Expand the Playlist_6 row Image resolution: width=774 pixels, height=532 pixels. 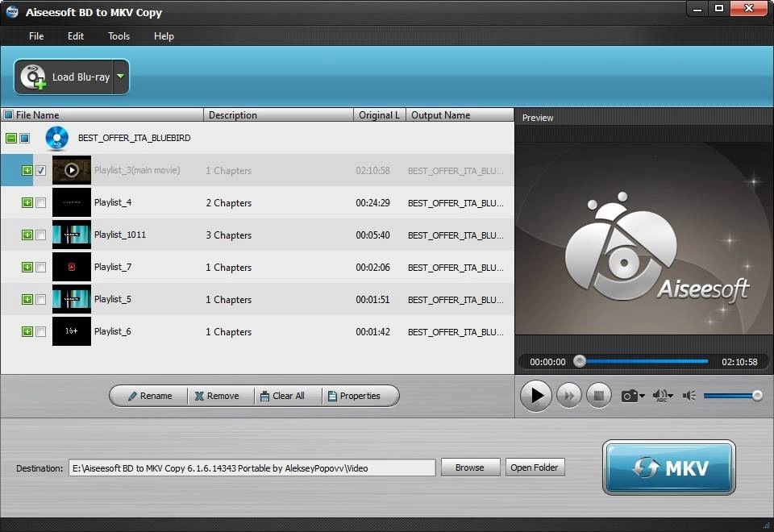click(x=27, y=331)
